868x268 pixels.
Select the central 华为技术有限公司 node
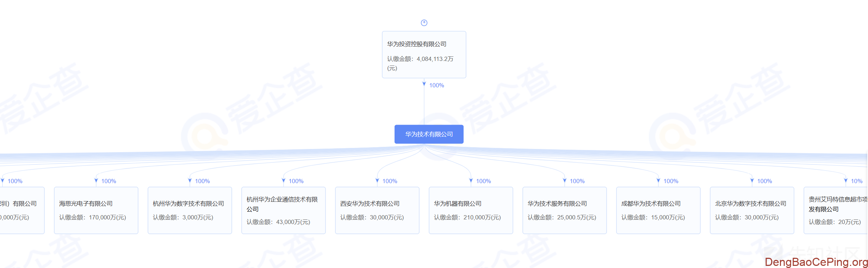coord(429,134)
